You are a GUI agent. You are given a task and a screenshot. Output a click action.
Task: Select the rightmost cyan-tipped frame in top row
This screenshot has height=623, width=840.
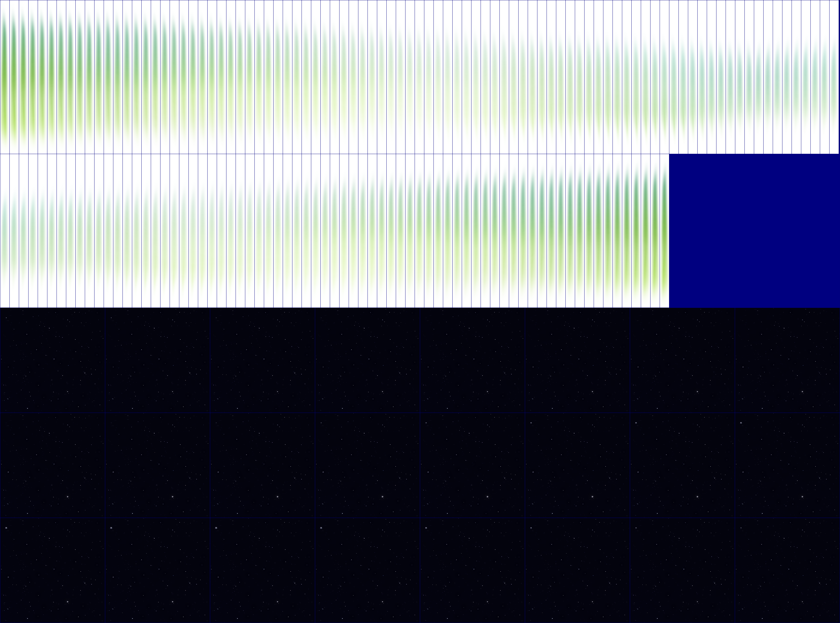click(x=834, y=87)
